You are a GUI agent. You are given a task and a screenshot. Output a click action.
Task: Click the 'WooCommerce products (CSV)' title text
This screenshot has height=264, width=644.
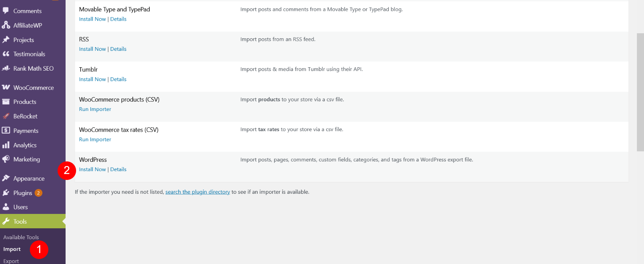pyautogui.click(x=119, y=100)
